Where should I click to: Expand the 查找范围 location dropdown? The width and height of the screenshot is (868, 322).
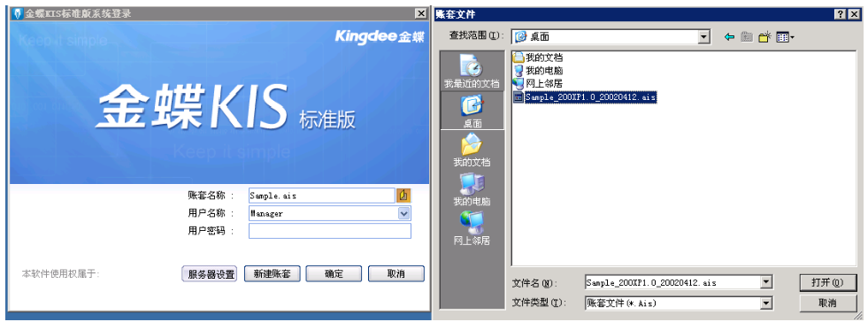click(x=704, y=37)
